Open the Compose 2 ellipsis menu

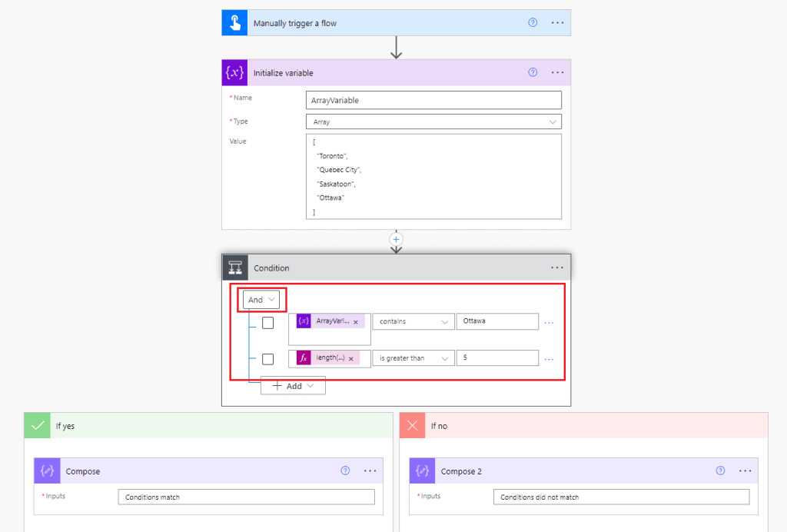coord(745,470)
